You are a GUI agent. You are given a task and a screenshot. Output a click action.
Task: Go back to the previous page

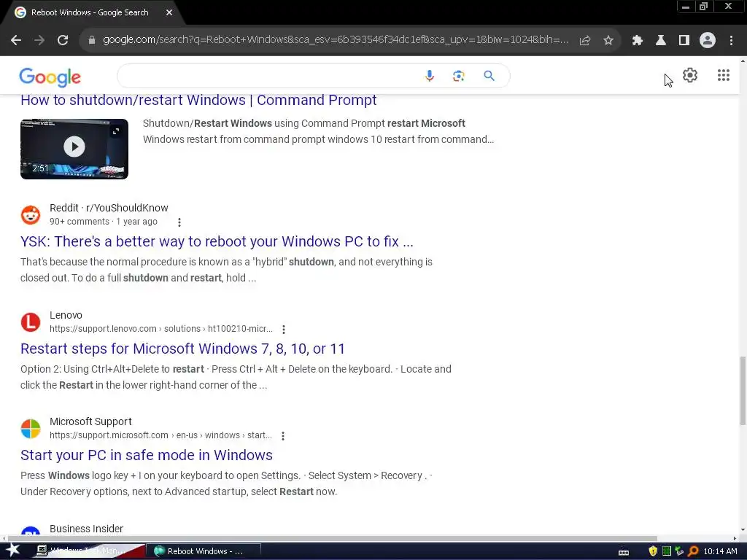pyautogui.click(x=16, y=41)
